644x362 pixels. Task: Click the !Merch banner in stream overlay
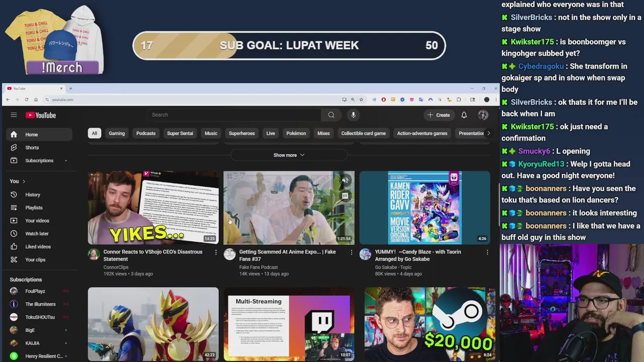62,67
